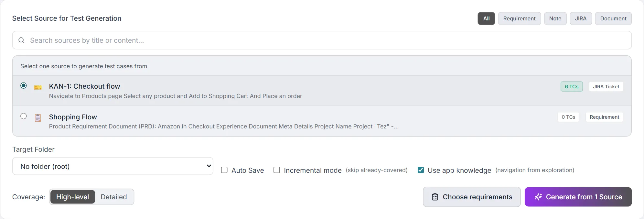Click the Coverage: label
Viewport: 644px width, 219px height.
[x=29, y=197]
